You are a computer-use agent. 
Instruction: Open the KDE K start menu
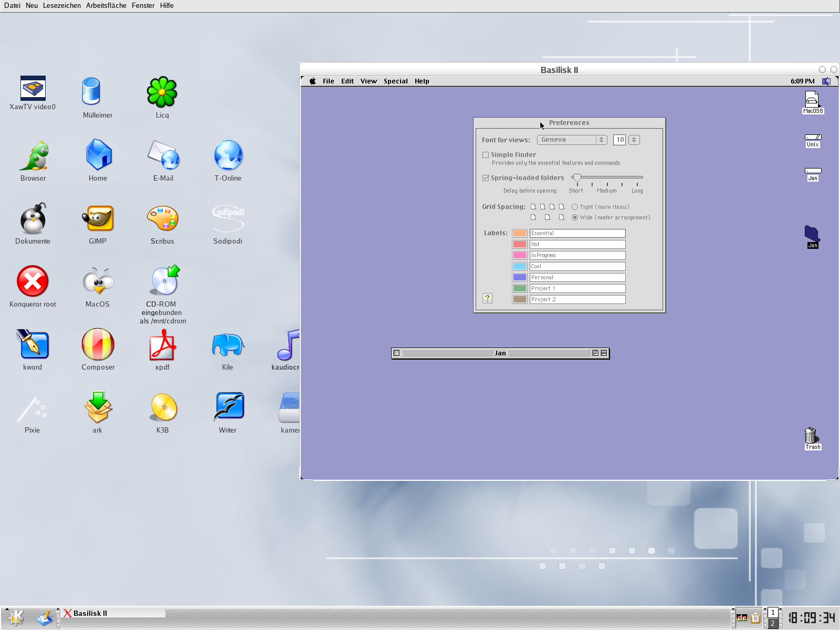coord(16,617)
